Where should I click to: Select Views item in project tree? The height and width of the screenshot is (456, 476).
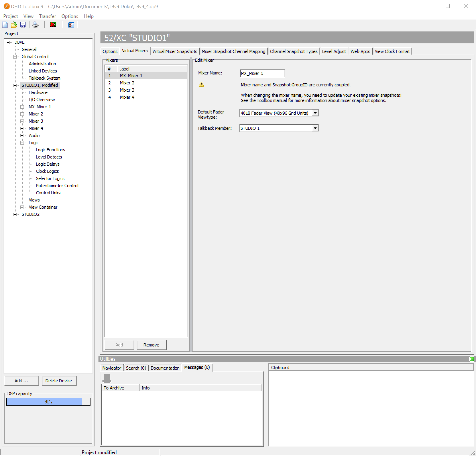(x=34, y=200)
